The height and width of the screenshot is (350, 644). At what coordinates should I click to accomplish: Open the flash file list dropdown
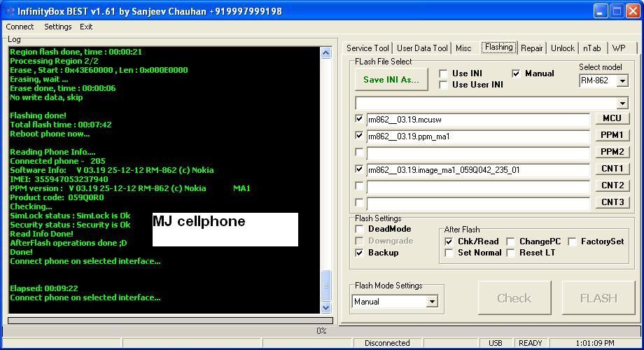coord(622,103)
